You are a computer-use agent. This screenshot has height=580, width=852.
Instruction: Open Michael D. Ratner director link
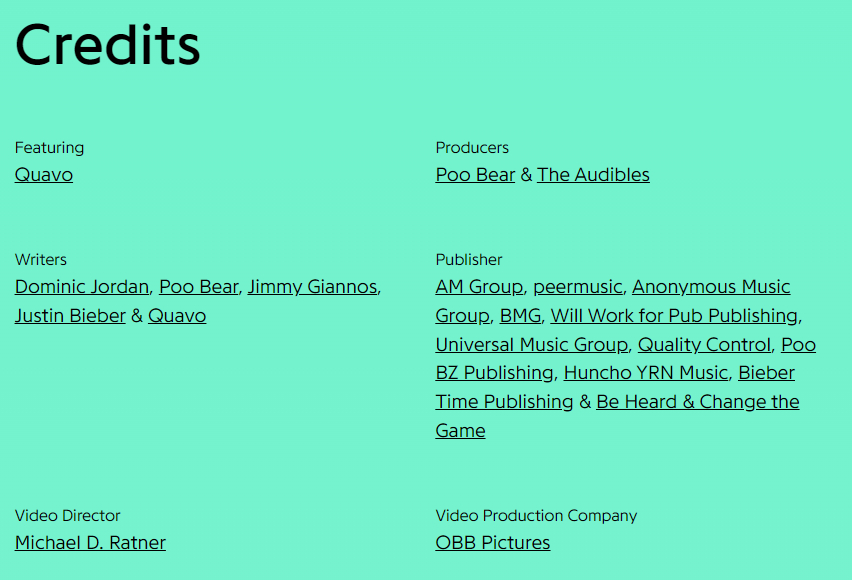(90, 543)
